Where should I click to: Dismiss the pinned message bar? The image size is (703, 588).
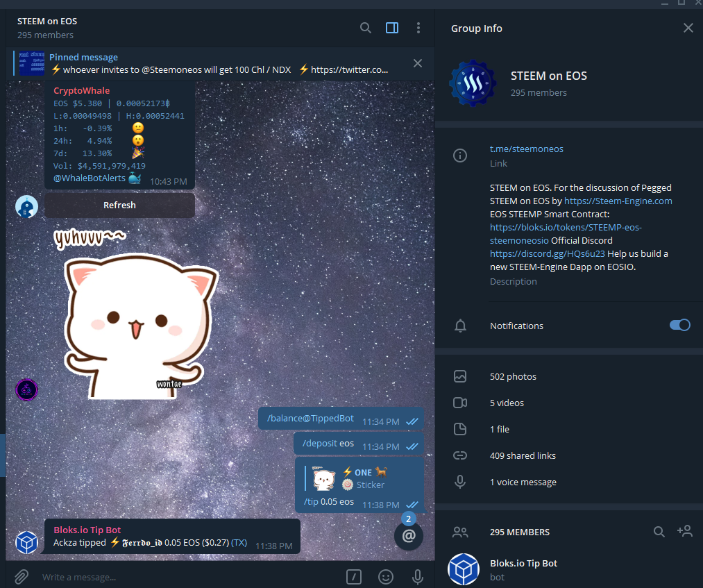[x=417, y=63]
